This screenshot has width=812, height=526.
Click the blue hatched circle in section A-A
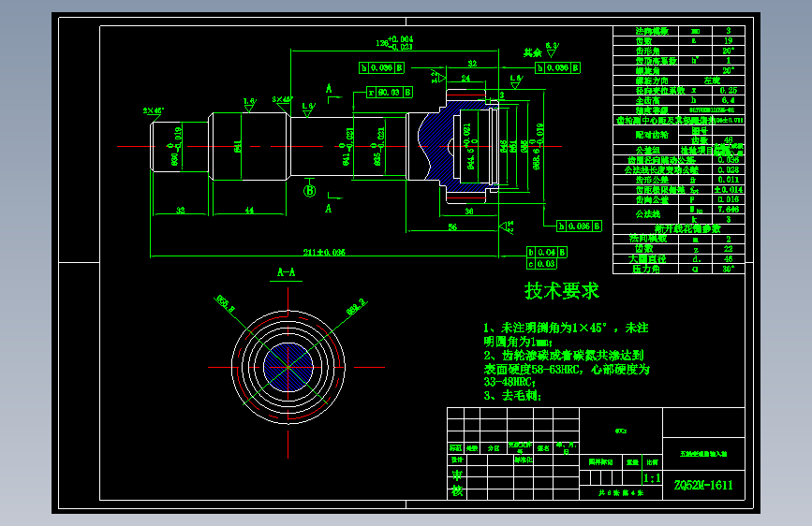pos(288,367)
